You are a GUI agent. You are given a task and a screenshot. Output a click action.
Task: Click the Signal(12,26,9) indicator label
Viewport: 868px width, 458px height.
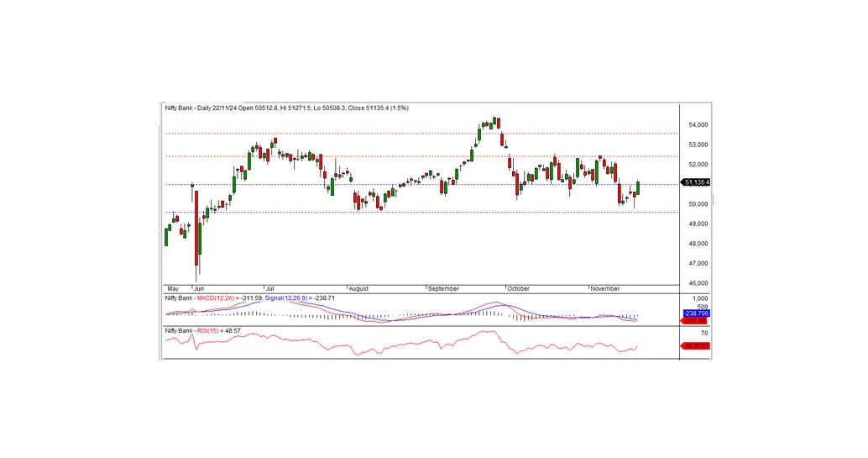click(286, 298)
